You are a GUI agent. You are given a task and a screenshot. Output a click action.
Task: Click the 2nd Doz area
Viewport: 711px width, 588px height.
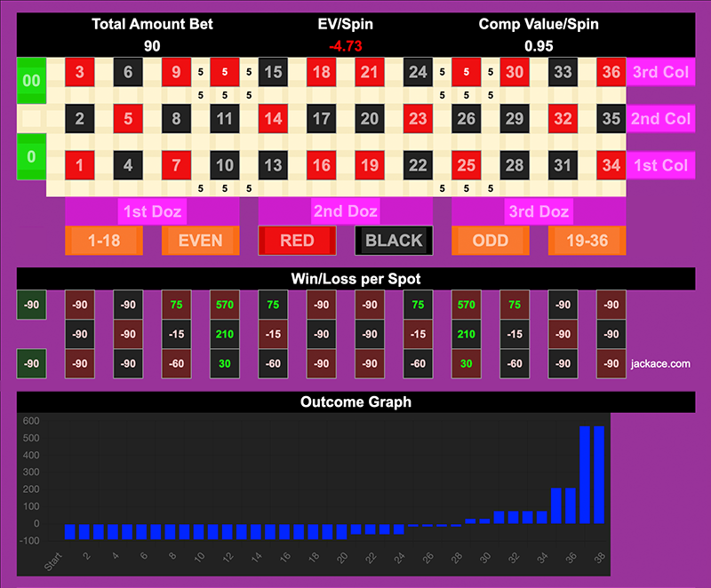tap(345, 211)
